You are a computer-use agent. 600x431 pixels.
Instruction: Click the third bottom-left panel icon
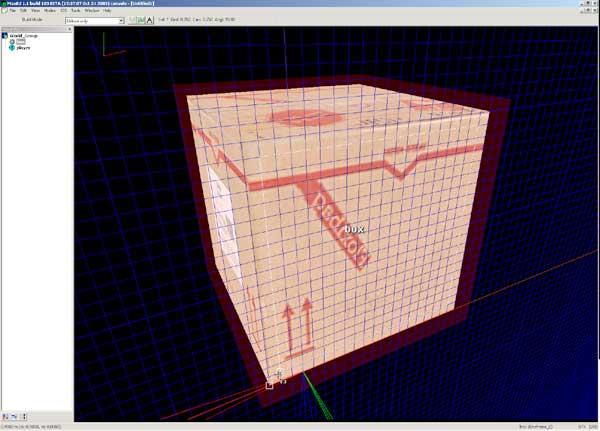coord(23,416)
